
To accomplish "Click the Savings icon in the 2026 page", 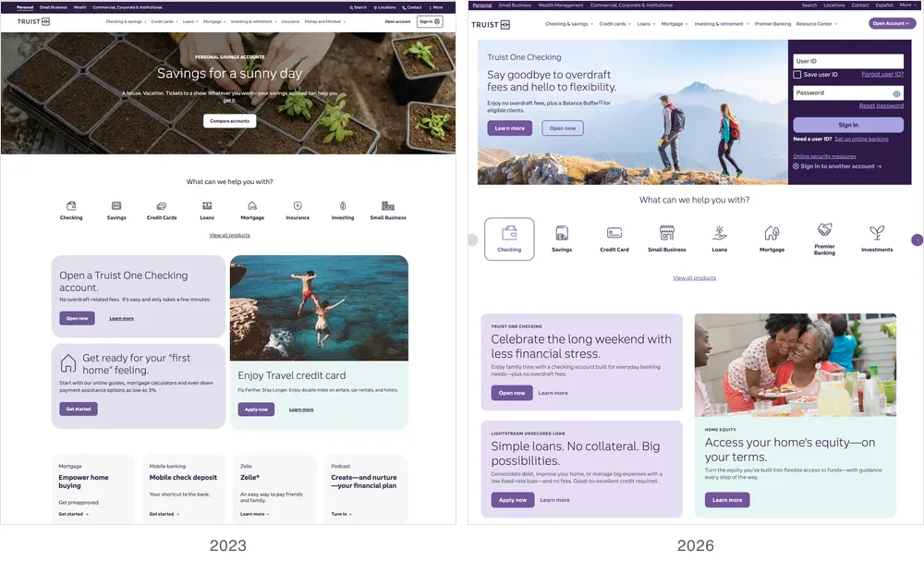I will coord(562,233).
